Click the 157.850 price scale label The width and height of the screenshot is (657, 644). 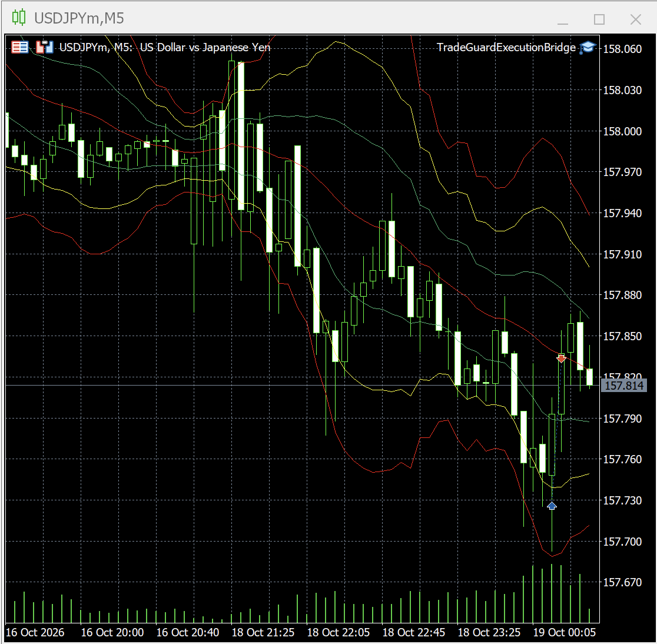(622, 336)
